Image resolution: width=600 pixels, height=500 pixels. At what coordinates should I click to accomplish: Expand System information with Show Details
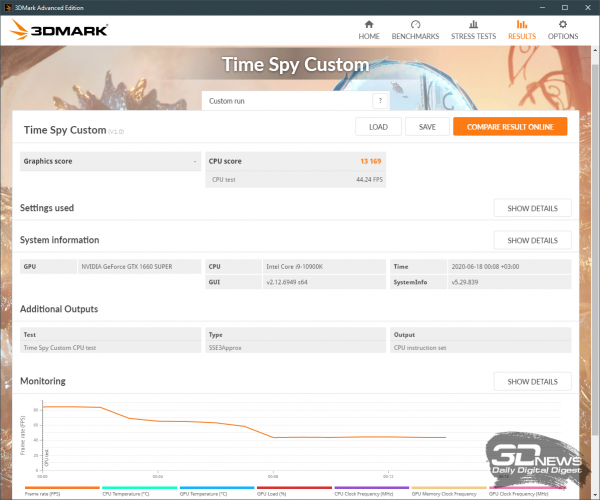[532, 240]
